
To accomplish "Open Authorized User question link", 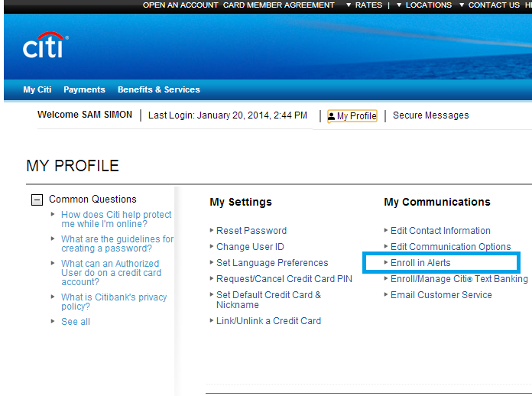I will point(112,273).
